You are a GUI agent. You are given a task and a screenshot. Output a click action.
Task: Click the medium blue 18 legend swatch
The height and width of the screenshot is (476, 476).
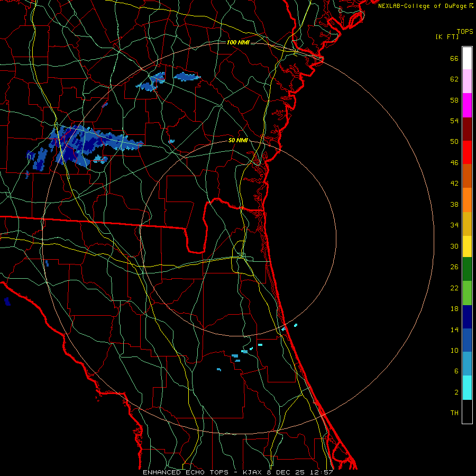coord(467,340)
